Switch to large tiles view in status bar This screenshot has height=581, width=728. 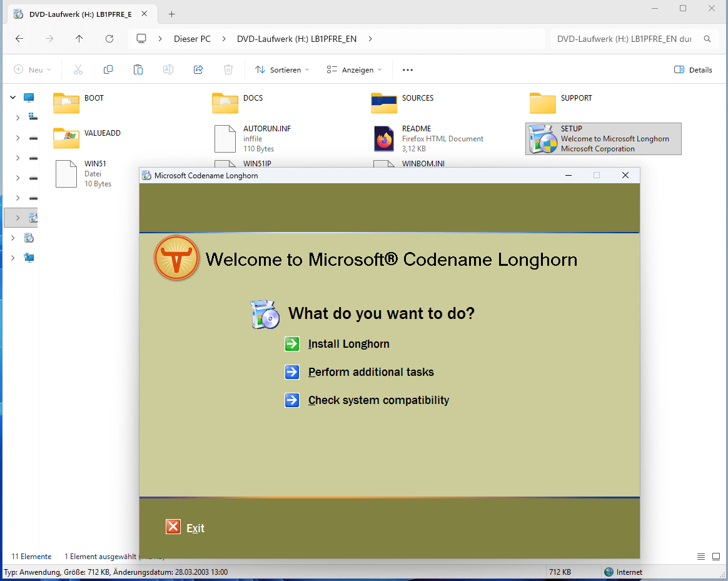click(x=716, y=557)
